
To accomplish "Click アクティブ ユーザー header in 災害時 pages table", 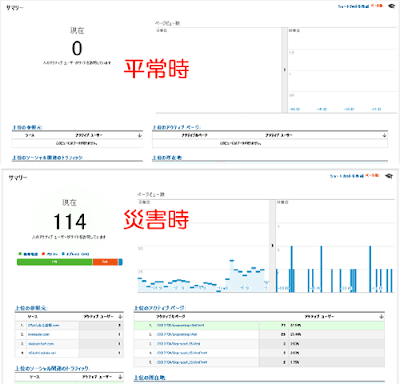I will click(x=319, y=316).
